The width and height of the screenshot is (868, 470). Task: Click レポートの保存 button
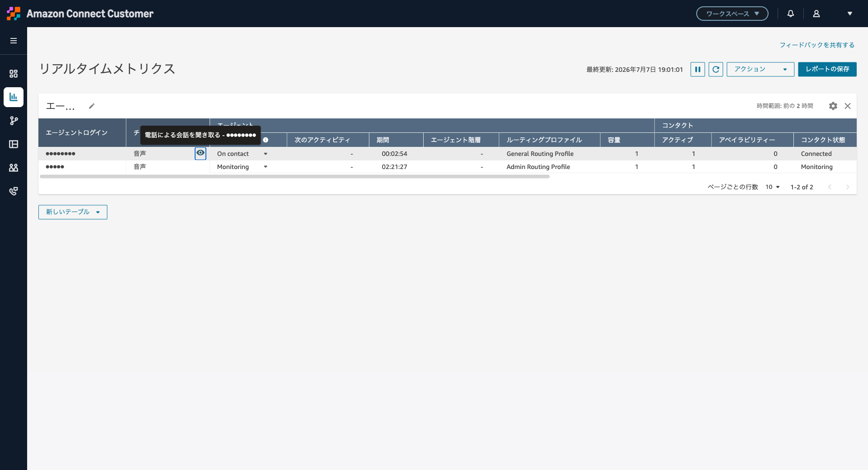(x=827, y=69)
